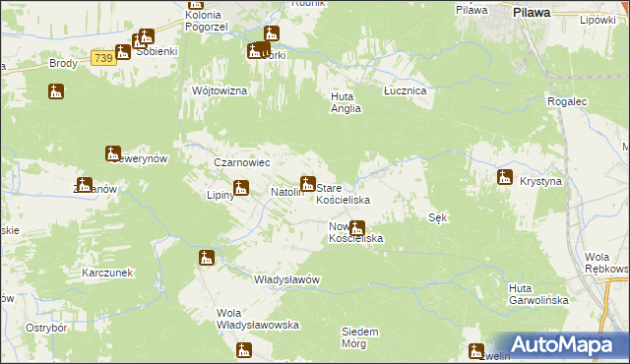This screenshot has width=630, height=364.
Task: Select the Pilawa town label
Action: pyautogui.click(x=532, y=13)
